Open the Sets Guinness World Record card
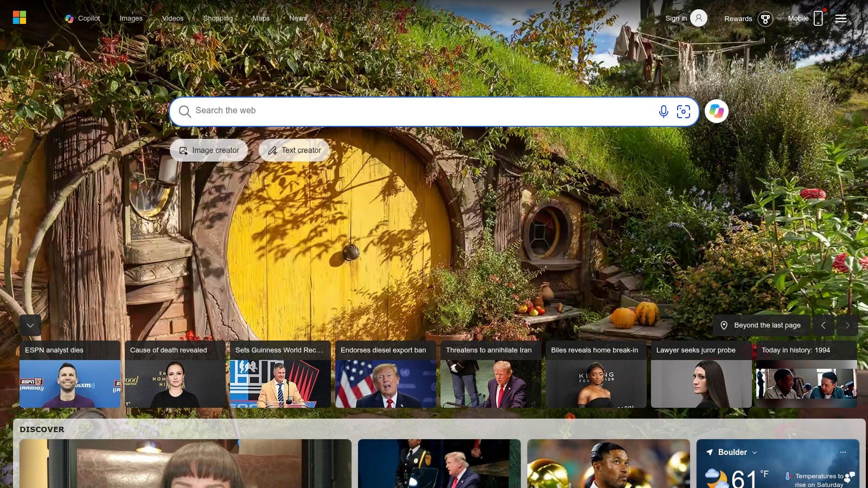This screenshot has height=488, width=868. click(280, 374)
